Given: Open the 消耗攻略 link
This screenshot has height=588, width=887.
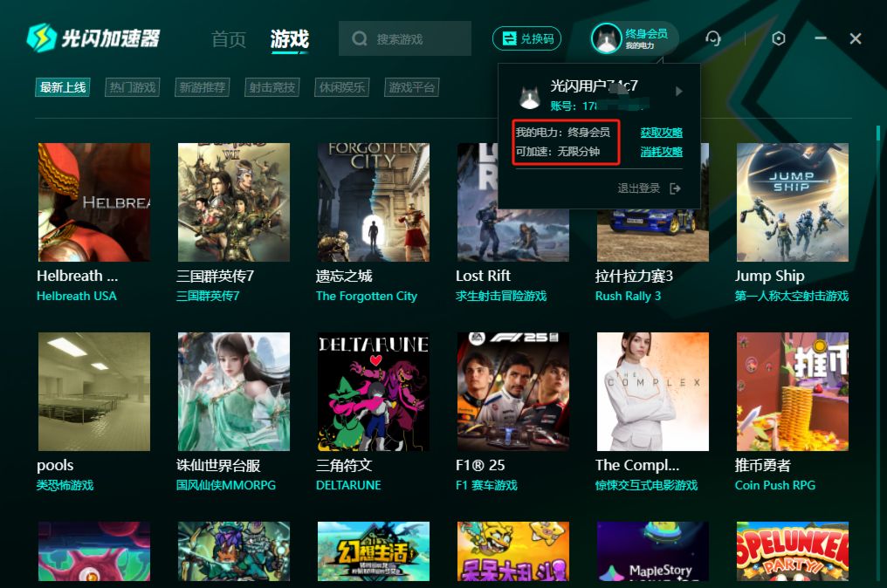Looking at the screenshot, I should [x=661, y=152].
